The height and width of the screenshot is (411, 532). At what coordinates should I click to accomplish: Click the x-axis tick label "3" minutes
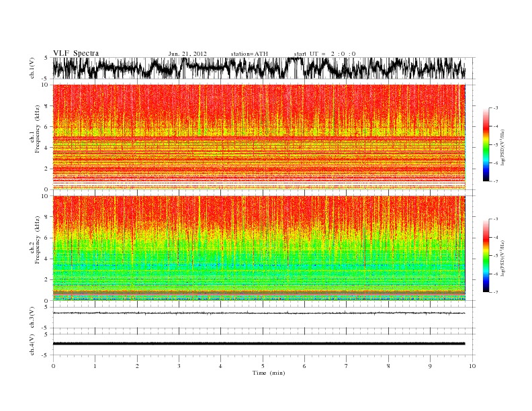[179, 366]
